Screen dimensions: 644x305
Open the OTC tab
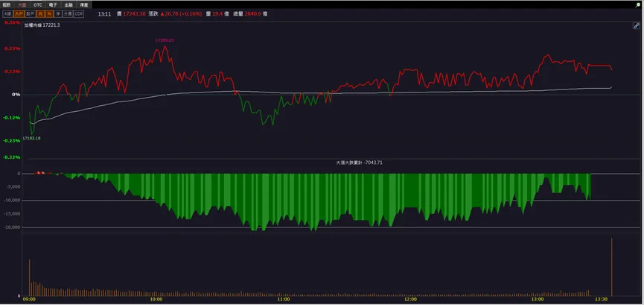38,5
